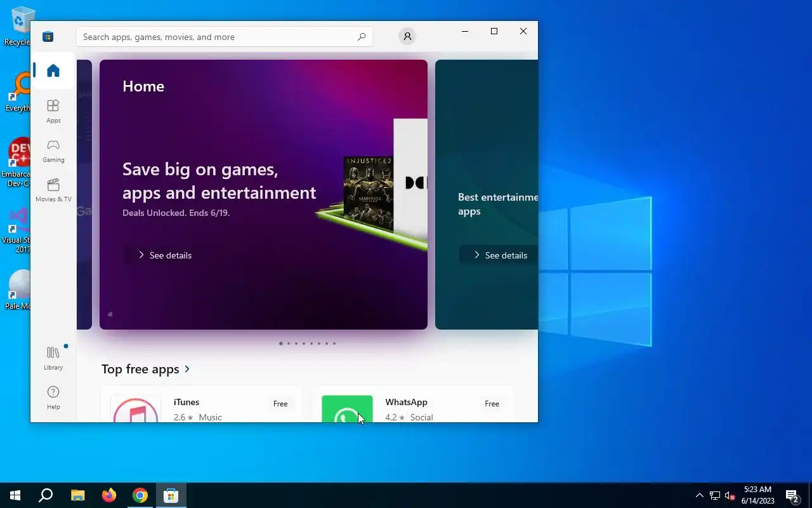Select Pale Moon desktop shortcut

18,290
